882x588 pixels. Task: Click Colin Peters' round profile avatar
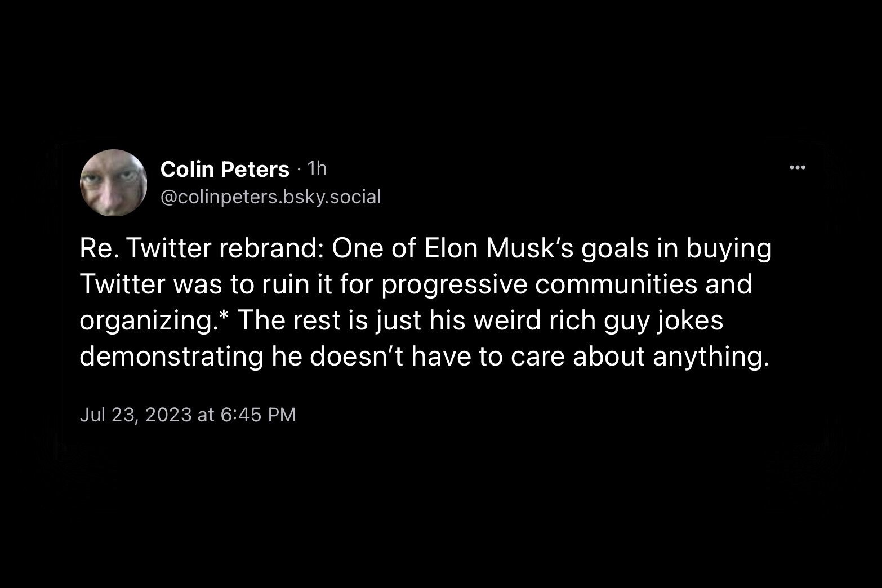[114, 182]
